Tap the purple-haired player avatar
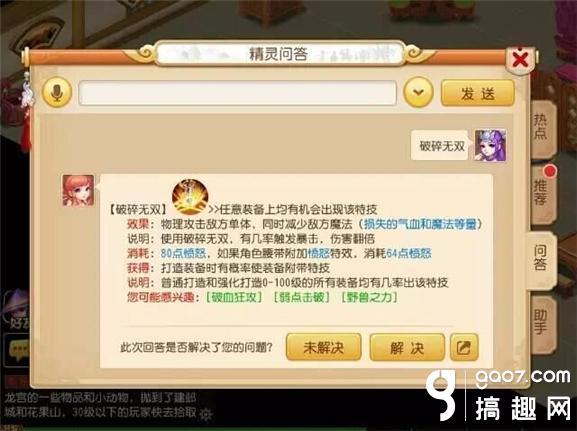Screen dimensions: 577x431 pos(490,145)
